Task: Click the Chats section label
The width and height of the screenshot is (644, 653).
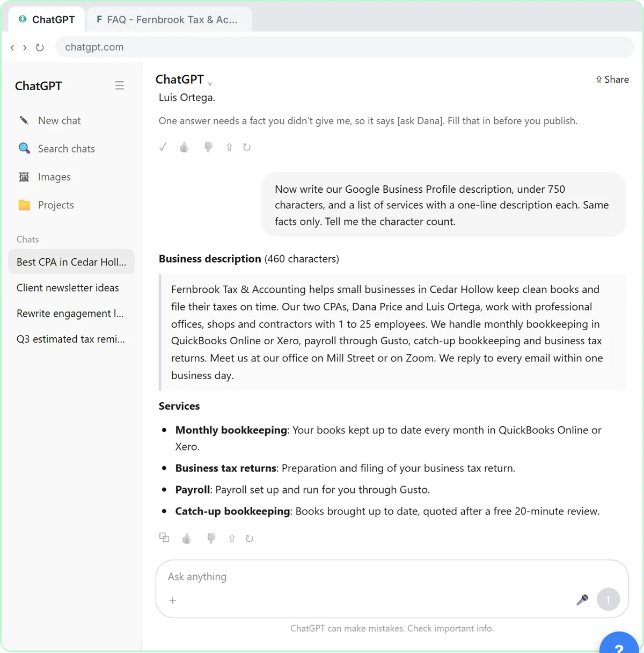Action: click(28, 240)
